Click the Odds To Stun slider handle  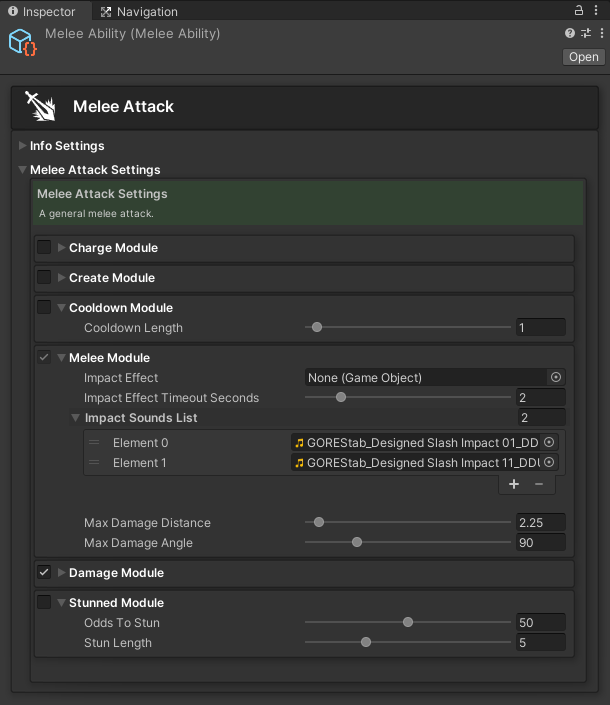408,623
